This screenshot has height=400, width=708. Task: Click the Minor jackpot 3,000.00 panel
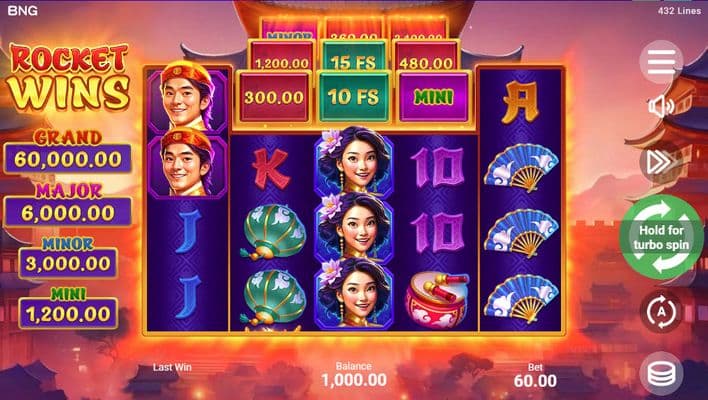(68, 263)
